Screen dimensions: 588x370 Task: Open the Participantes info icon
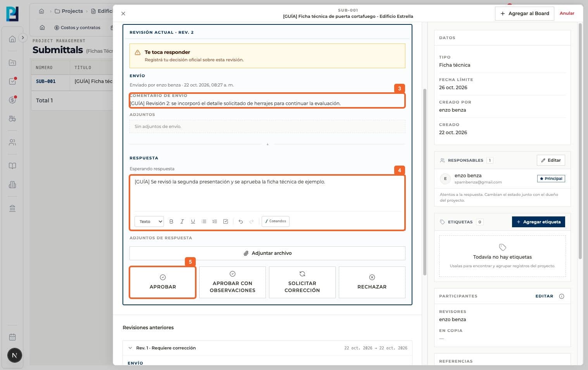(562, 296)
